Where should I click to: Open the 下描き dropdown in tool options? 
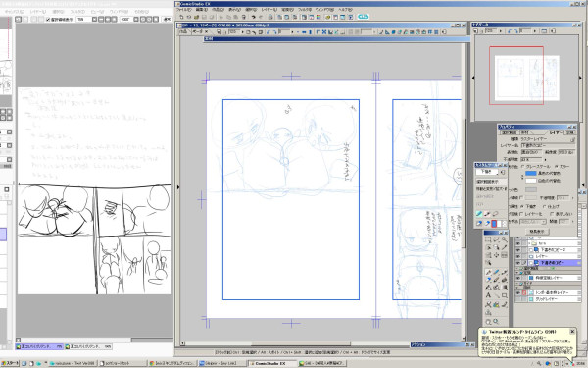[x=487, y=172]
